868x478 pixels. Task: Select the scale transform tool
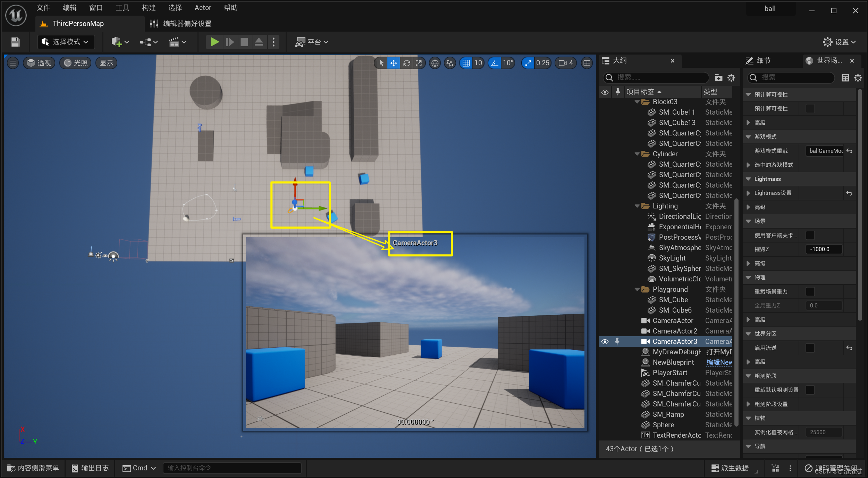tap(419, 63)
